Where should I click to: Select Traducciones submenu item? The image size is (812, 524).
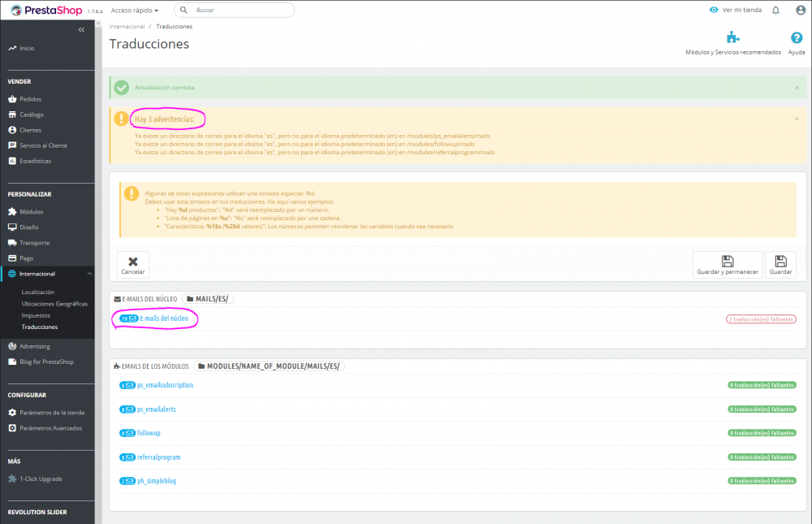(39, 327)
